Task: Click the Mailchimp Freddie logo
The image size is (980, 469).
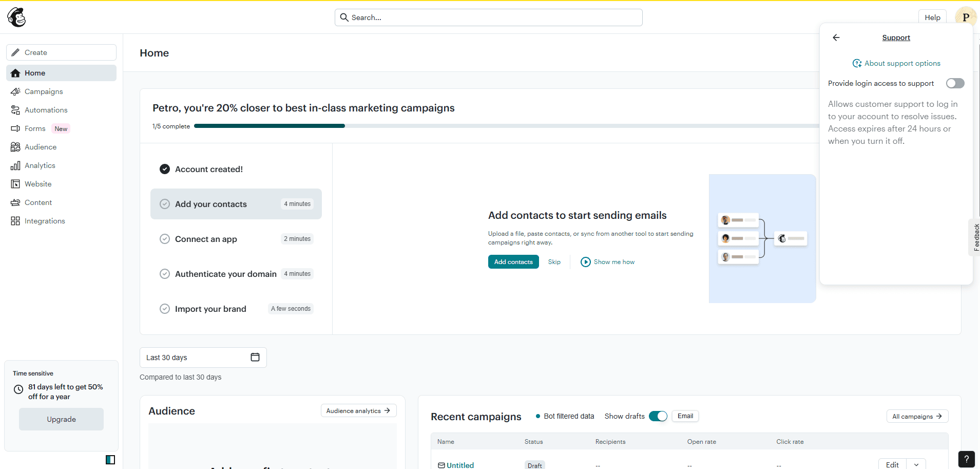Action: tap(16, 17)
